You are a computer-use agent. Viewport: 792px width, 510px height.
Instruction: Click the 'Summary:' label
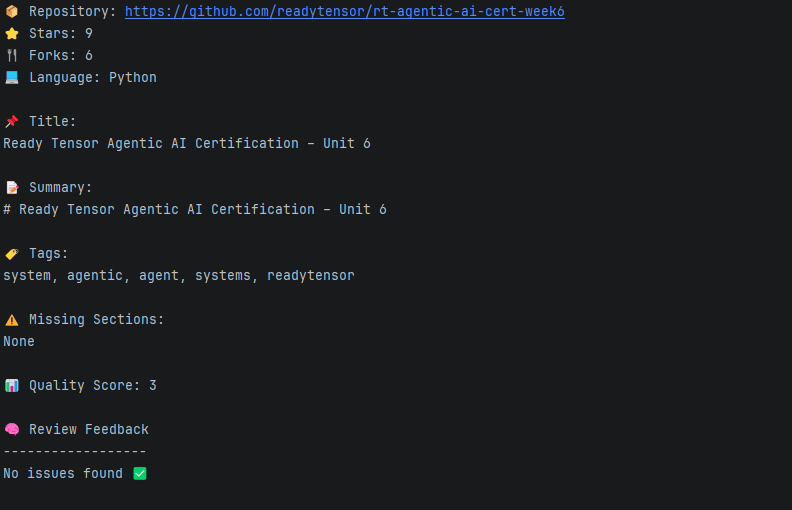point(61,187)
